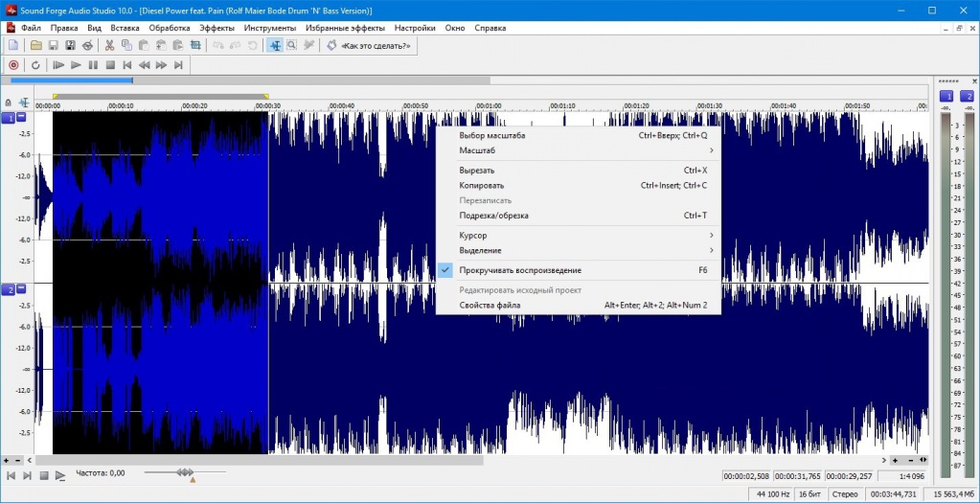This screenshot has width=980, height=503.
Task: Select channel 1 number label
Action: [x=9, y=118]
